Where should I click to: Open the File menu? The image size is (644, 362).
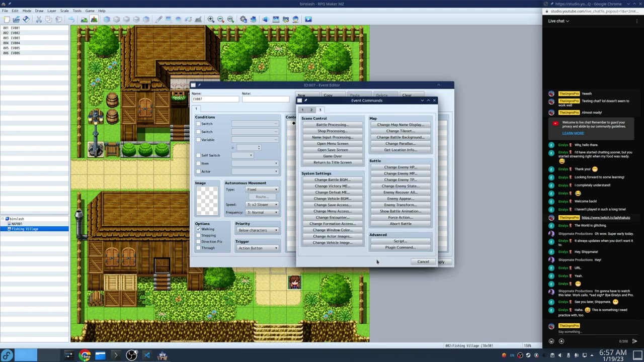(5, 11)
